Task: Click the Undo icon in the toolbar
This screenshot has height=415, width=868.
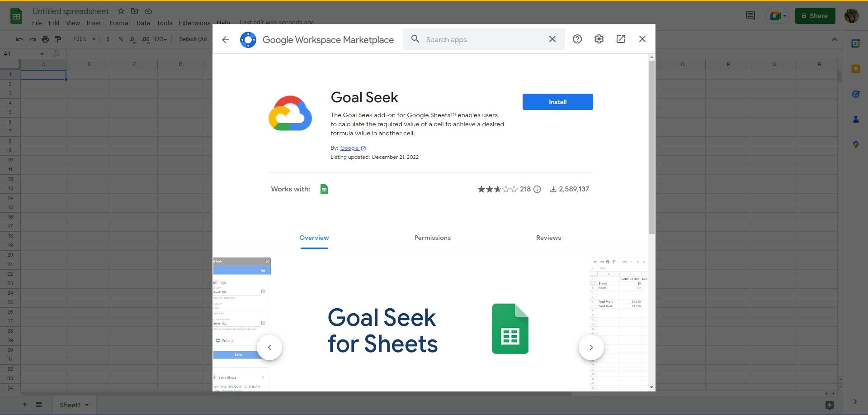Action: click(x=19, y=39)
